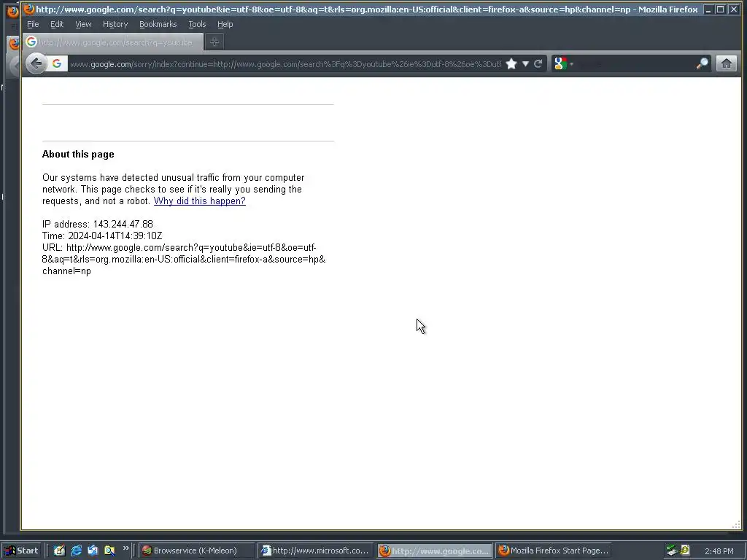Close the Firefox window
Viewport: 747px width, 560px height.
tap(734, 9)
